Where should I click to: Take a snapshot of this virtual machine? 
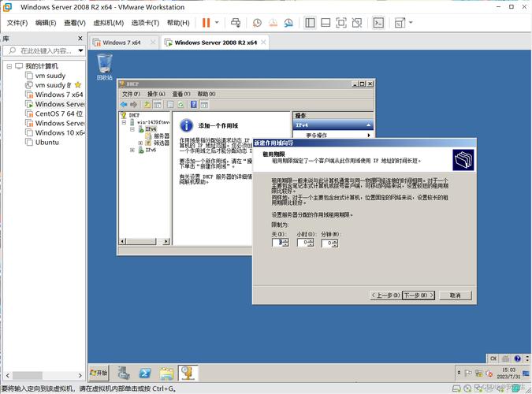(x=257, y=23)
